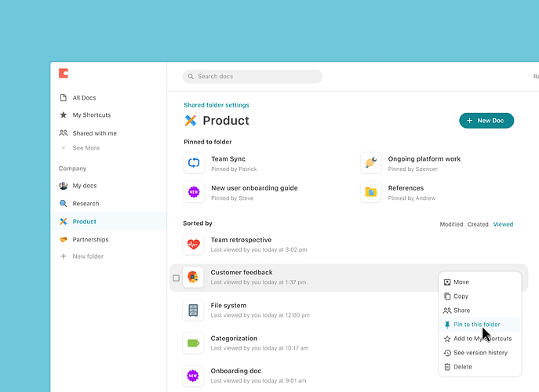Choose Share from context menu
539x392 pixels.
480,310
